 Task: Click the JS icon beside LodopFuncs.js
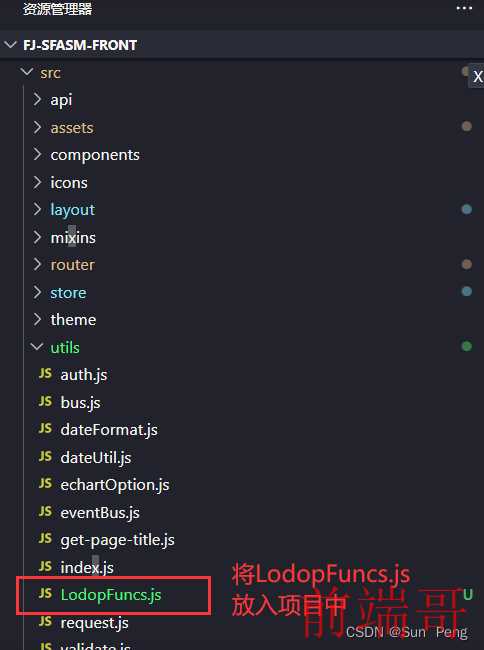coord(45,594)
